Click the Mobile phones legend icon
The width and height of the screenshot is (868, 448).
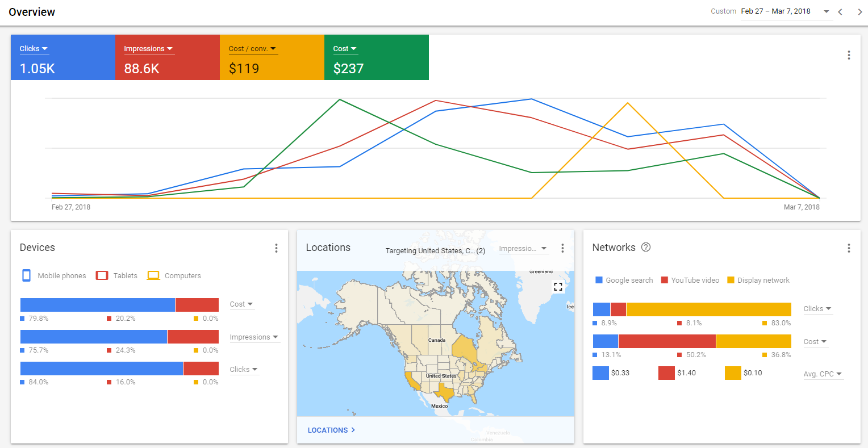[26, 275]
